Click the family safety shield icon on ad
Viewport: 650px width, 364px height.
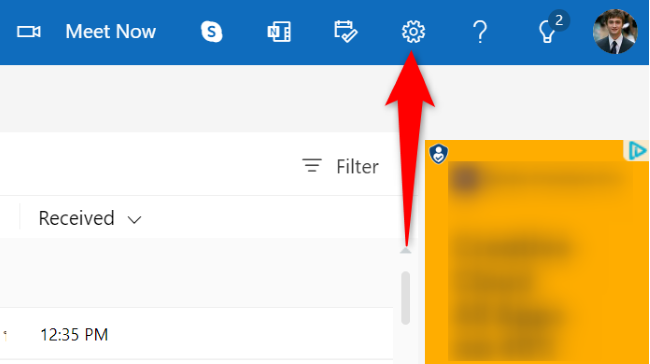pyautogui.click(x=438, y=154)
